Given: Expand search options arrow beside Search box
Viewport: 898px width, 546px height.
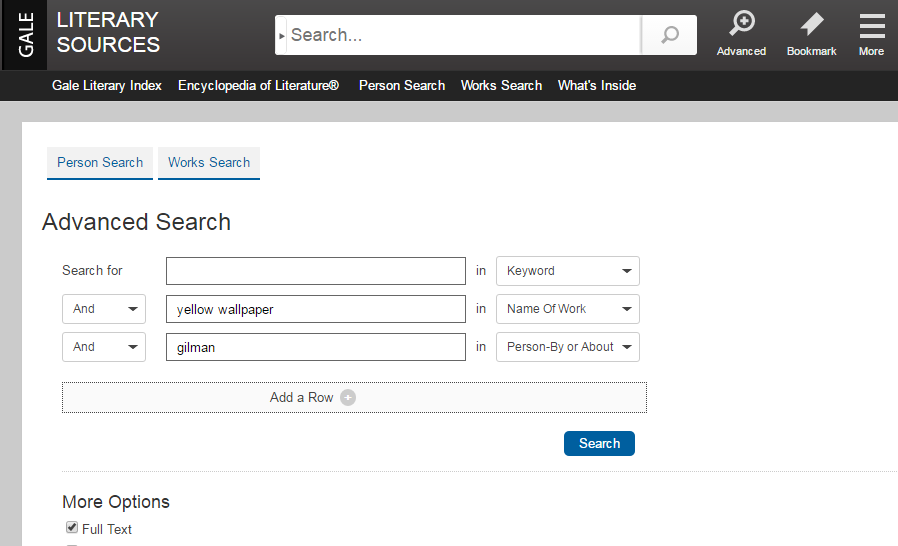Looking at the screenshot, I should (281, 36).
